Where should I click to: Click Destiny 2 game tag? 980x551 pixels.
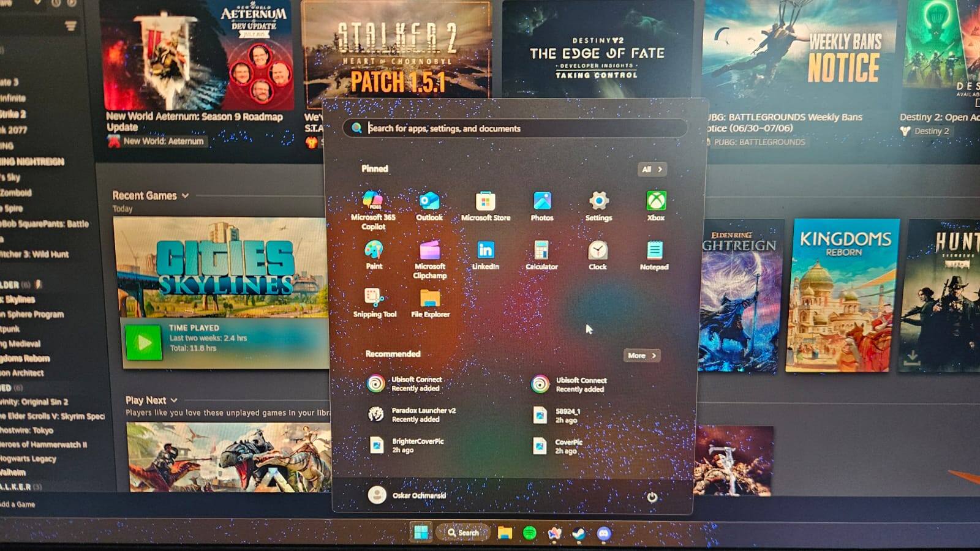(925, 131)
